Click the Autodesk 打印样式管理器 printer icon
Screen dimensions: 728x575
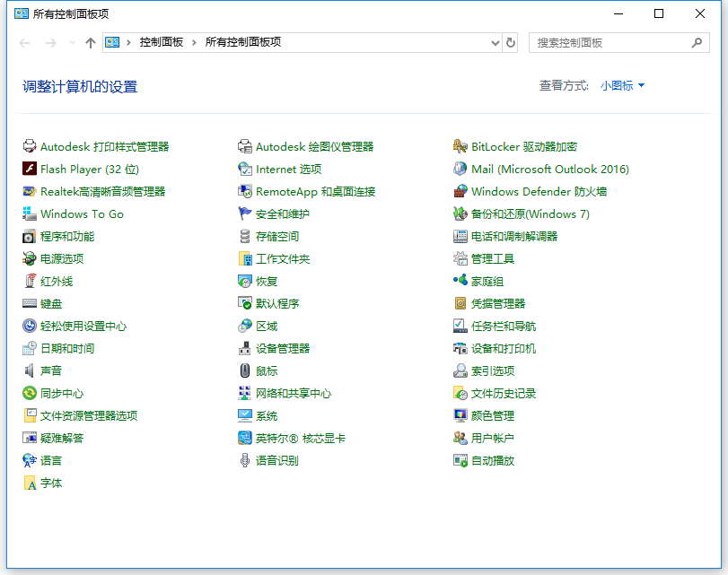pos(30,146)
